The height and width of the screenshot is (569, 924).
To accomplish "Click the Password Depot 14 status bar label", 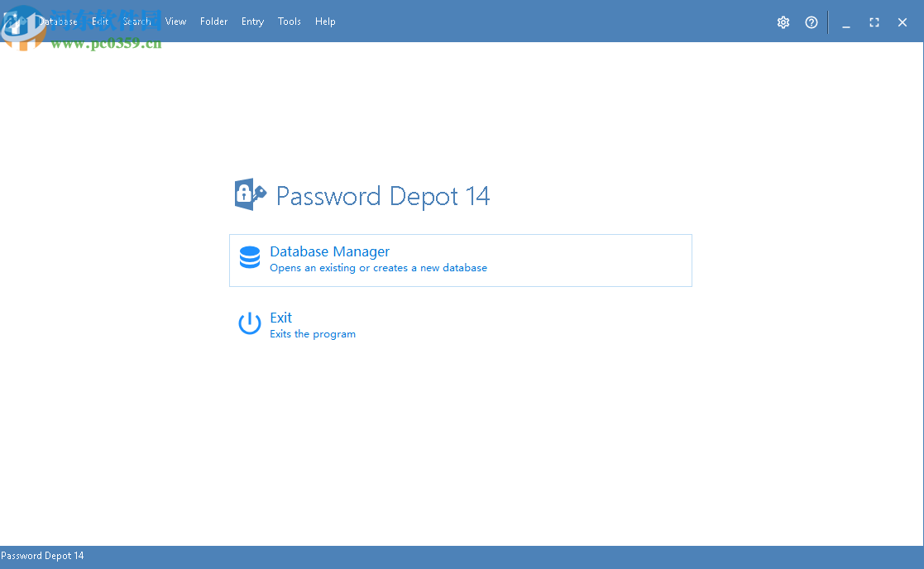I will click(x=42, y=555).
